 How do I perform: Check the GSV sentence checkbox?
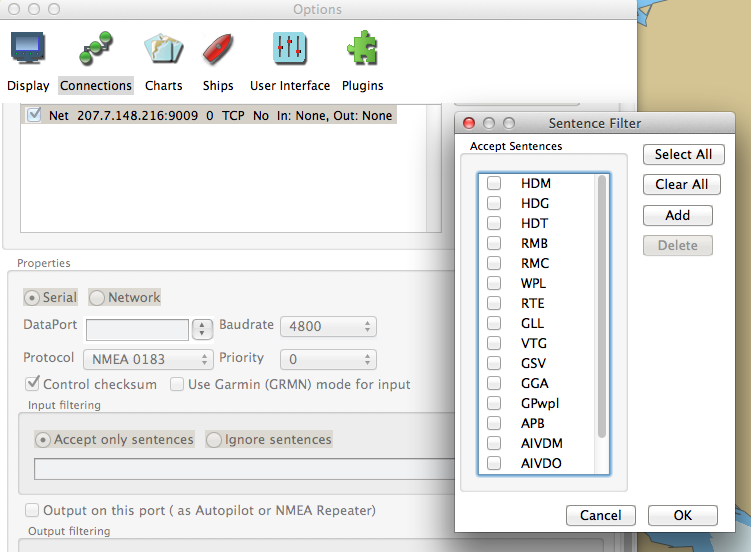point(494,363)
